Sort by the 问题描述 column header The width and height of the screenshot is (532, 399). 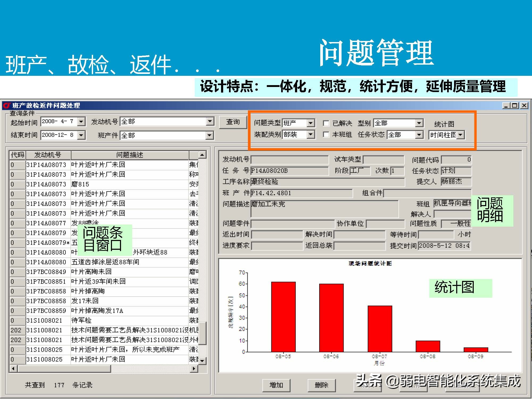pos(130,155)
